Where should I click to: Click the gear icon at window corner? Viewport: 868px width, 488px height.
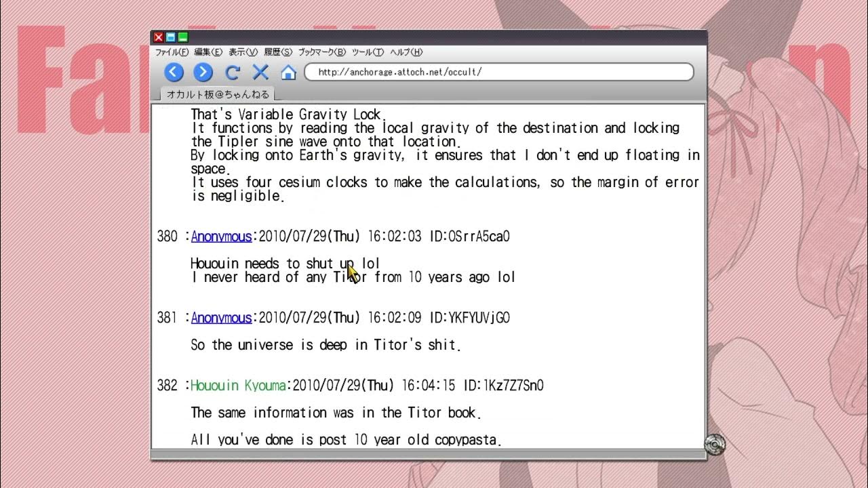[x=715, y=444]
